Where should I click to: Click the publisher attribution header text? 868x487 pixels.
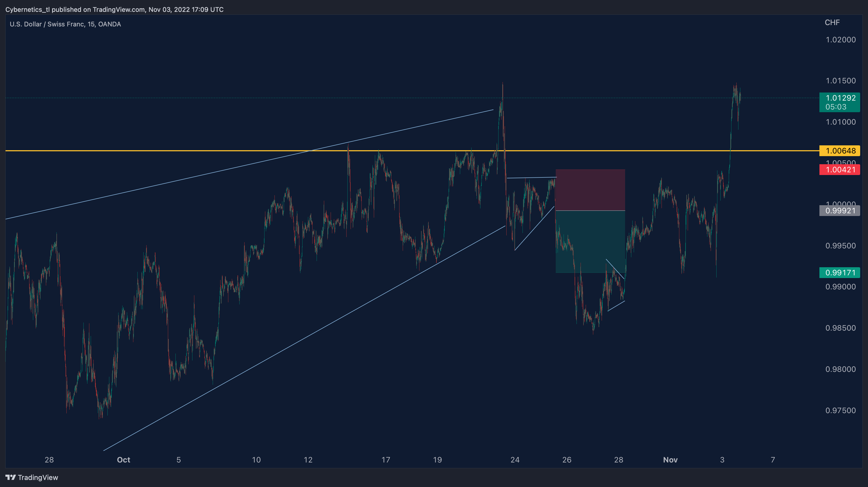tap(114, 9)
